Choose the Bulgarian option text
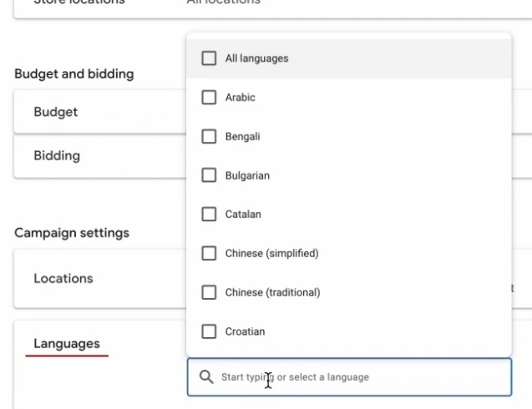Screen dimensions: 532x409 pyautogui.click(x=247, y=176)
